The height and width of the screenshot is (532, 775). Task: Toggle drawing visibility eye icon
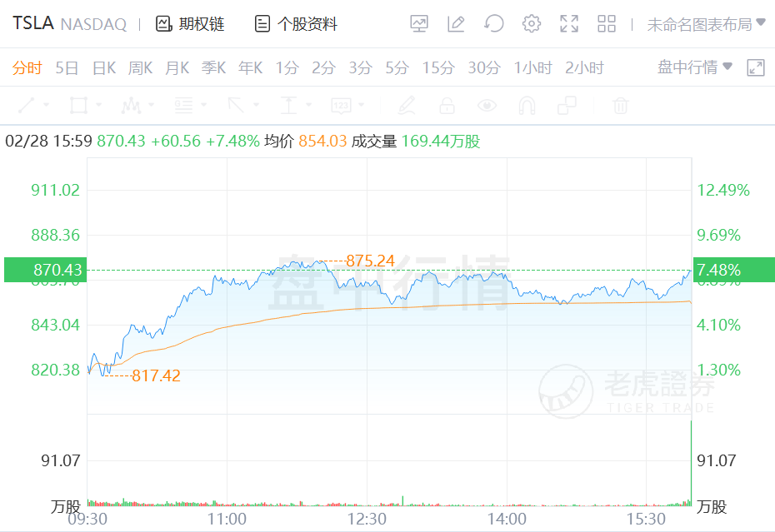(487, 106)
